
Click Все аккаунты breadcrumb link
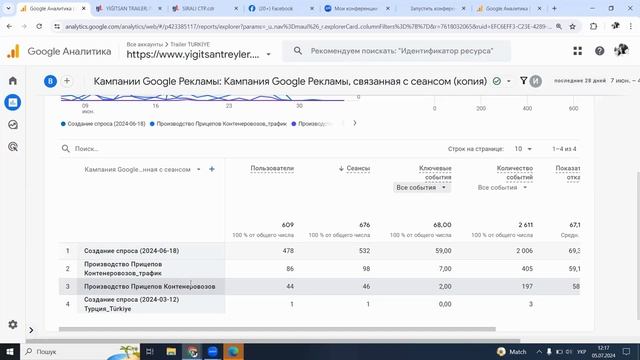pyautogui.click(x=144, y=44)
